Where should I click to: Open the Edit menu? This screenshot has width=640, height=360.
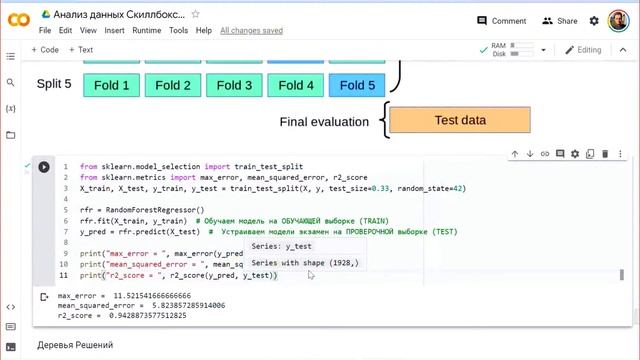pos(65,30)
